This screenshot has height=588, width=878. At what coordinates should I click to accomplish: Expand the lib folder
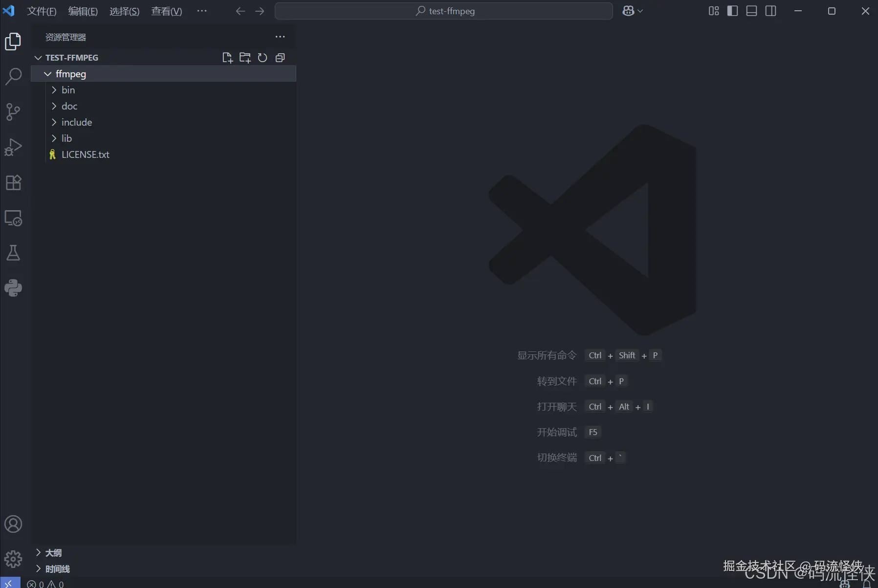coord(164,138)
